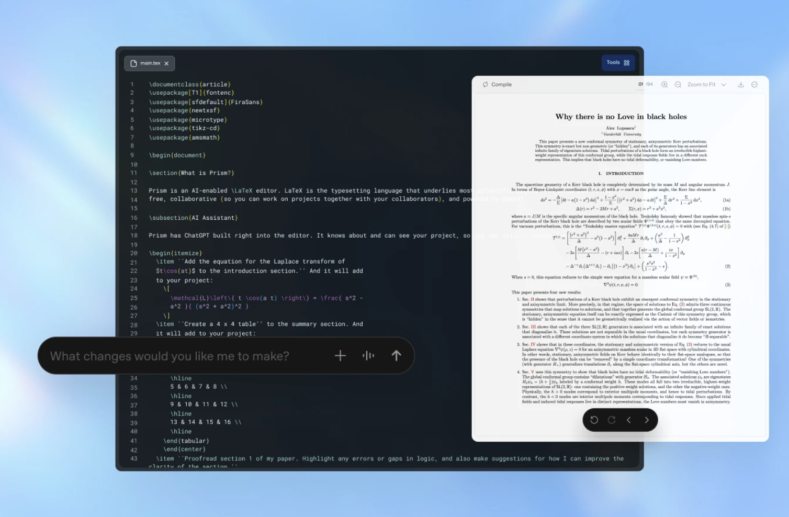Submit the prompt with the up arrow
Image resolution: width=789 pixels, height=517 pixels.
pos(396,356)
